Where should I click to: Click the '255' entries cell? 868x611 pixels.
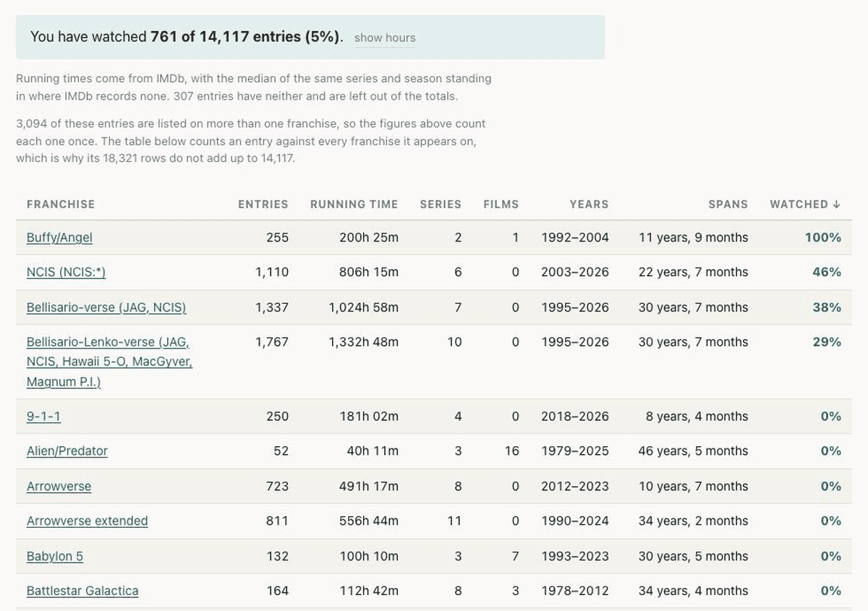277,237
